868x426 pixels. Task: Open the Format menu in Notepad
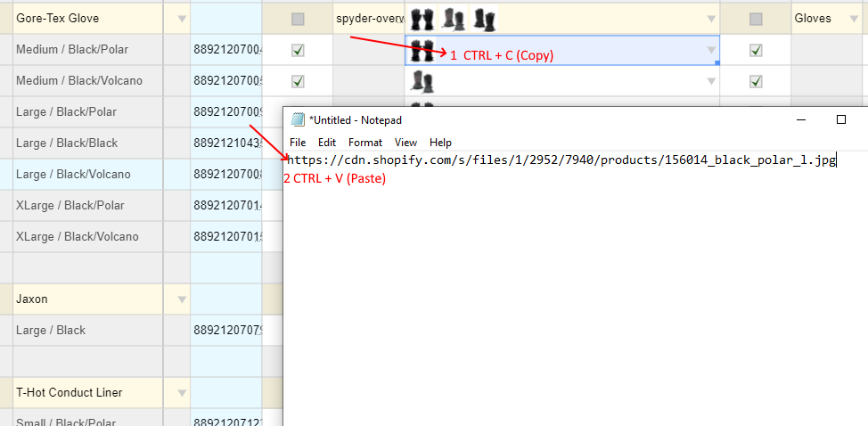tap(365, 143)
